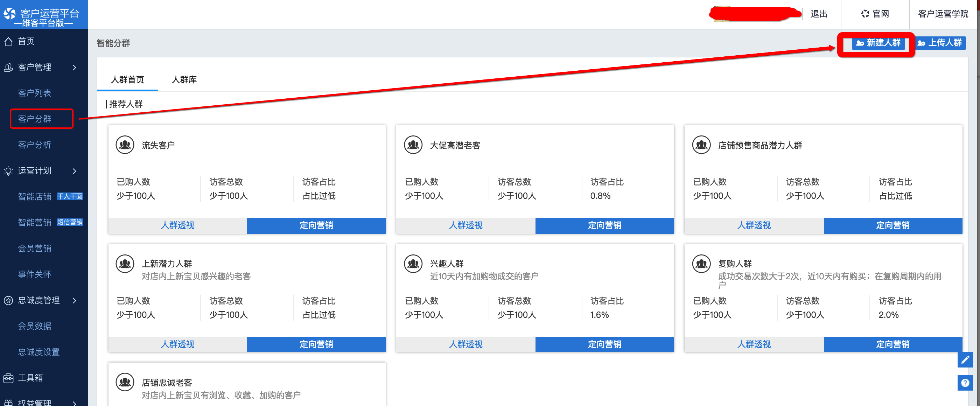Expand the 权益管理 chevron
This screenshot has height=406, width=980.
coord(75,403)
